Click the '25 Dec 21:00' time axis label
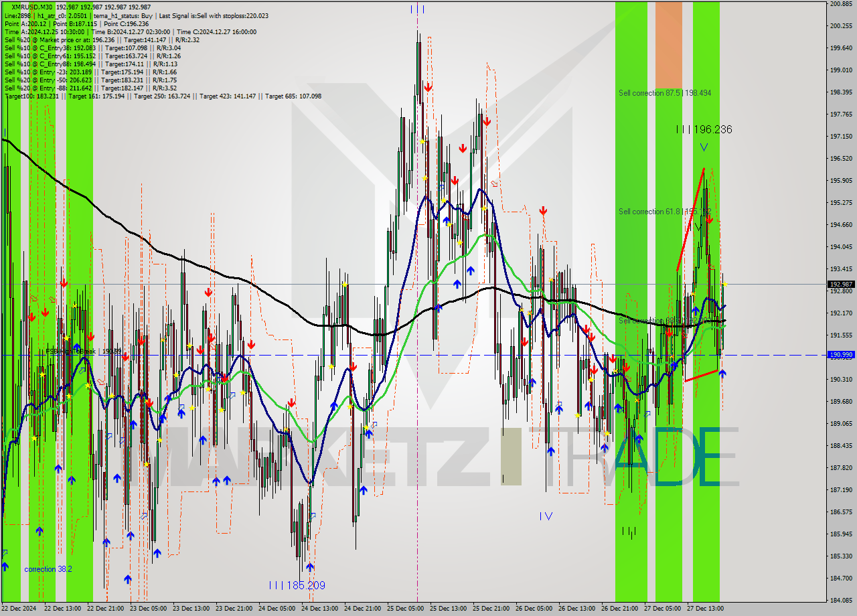Image resolution: width=857 pixels, height=616 pixels. [491, 609]
